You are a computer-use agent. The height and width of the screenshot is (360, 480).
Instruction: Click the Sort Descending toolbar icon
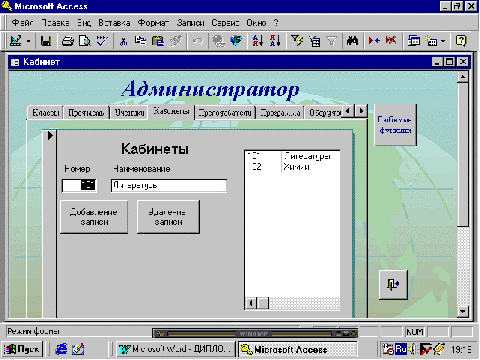pyautogui.click(x=275, y=41)
